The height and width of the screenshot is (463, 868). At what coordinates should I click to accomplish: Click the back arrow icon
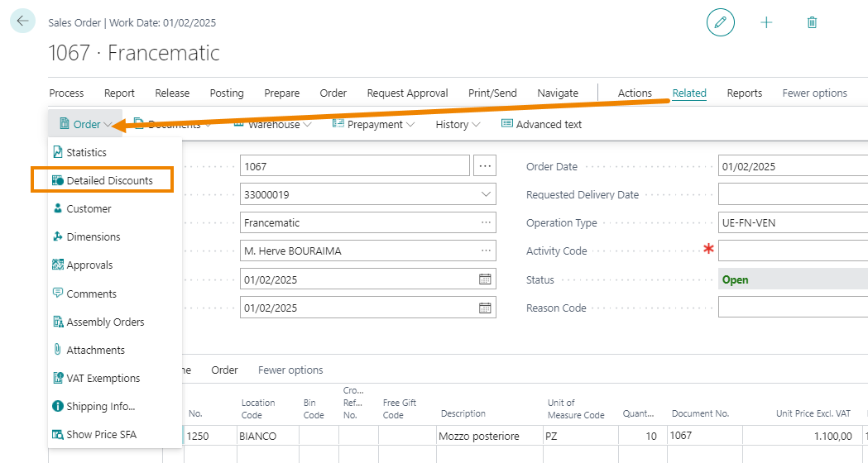coord(22,21)
